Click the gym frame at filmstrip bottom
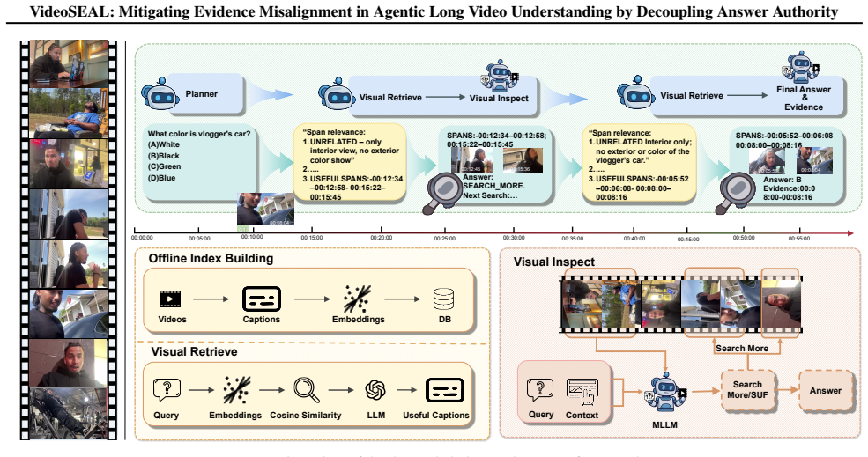Image resolution: width=868 pixels, height=457 pixels. [69, 413]
